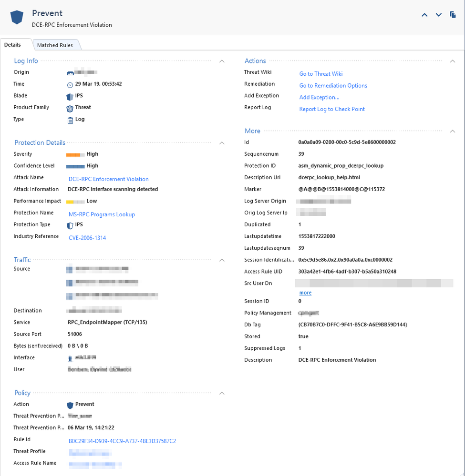Expand Src User Dn with more link
The height and width of the screenshot is (476, 465).
(305, 293)
